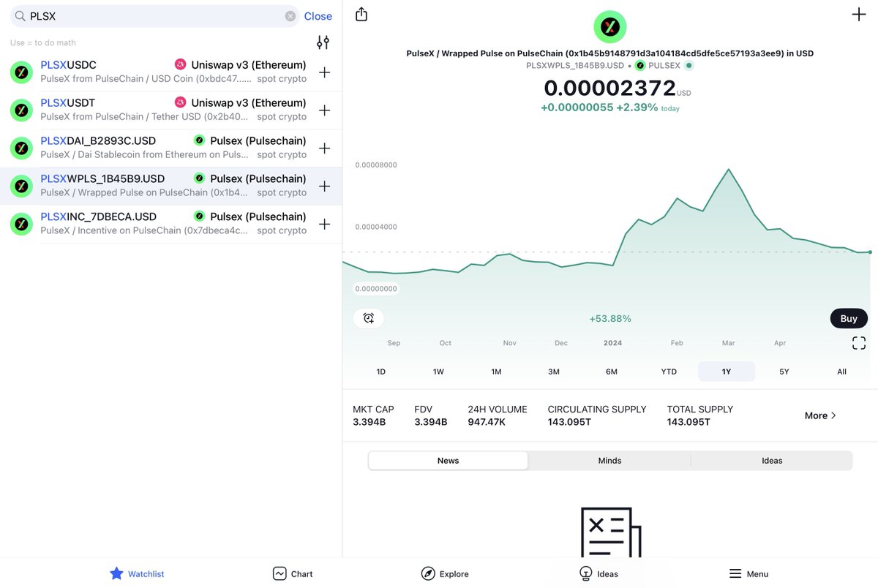Open Watchlist in bottom bar
878x588 pixels.
(x=137, y=574)
